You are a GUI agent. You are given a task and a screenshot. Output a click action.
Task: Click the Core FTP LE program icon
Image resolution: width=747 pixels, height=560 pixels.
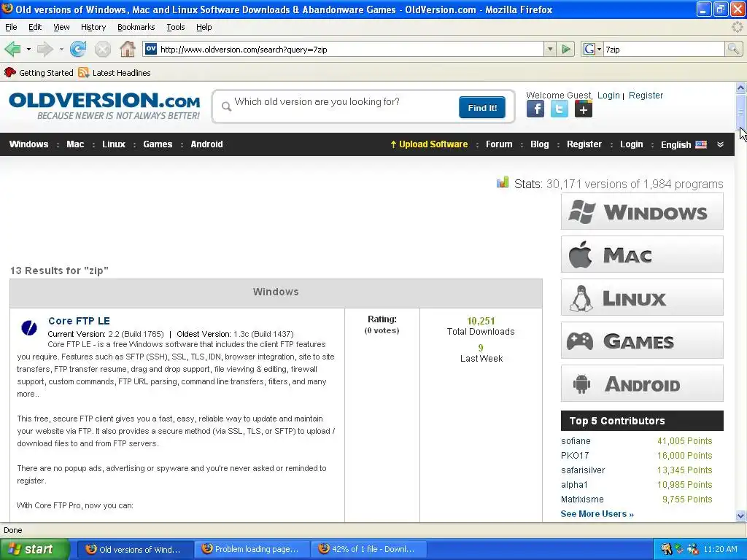[29, 327]
